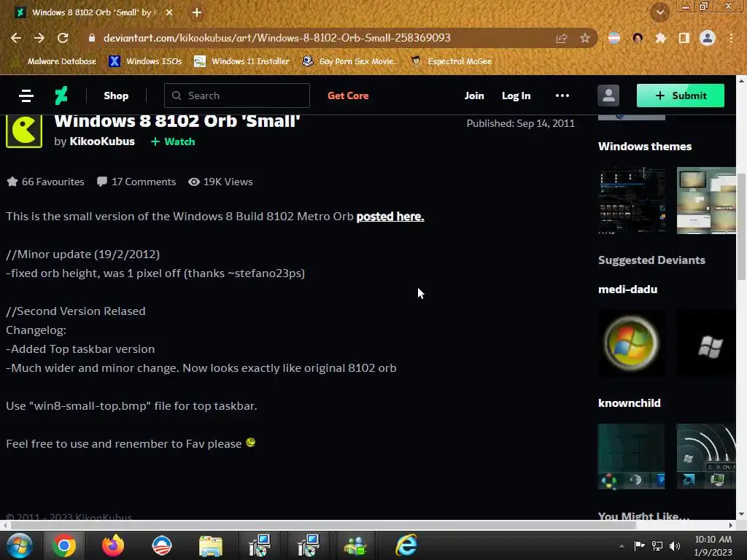Viewport: 747px width, 560px height.
Task: Open the DeviantArt more options ellipsis
Action: tap(562, 96)
